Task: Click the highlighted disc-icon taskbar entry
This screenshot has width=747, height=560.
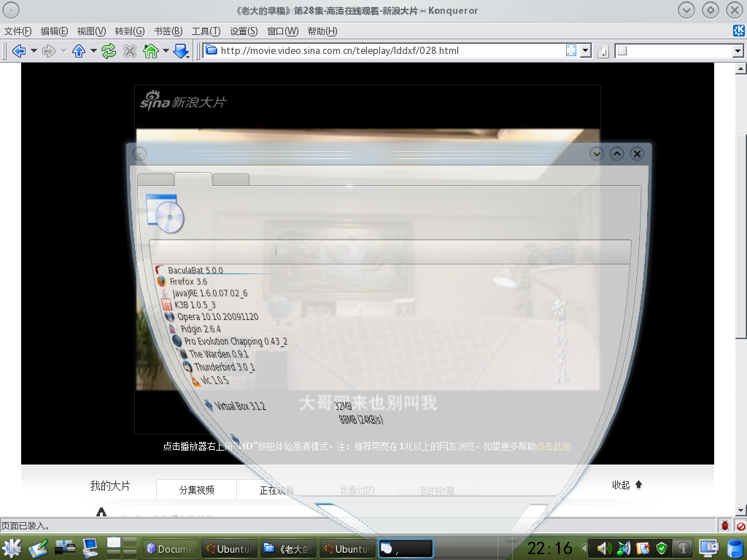Action: click(x=406, y=548)
